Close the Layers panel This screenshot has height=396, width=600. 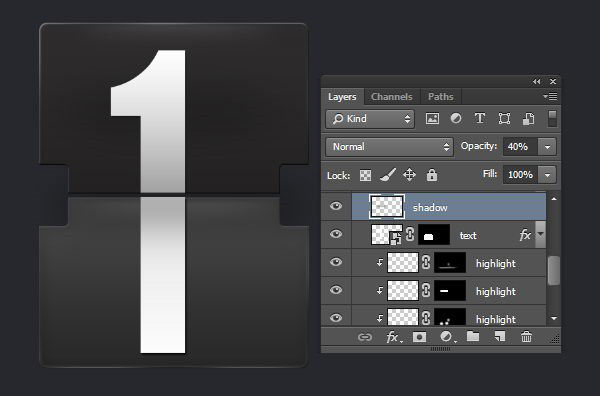click(x=553, y=81)
